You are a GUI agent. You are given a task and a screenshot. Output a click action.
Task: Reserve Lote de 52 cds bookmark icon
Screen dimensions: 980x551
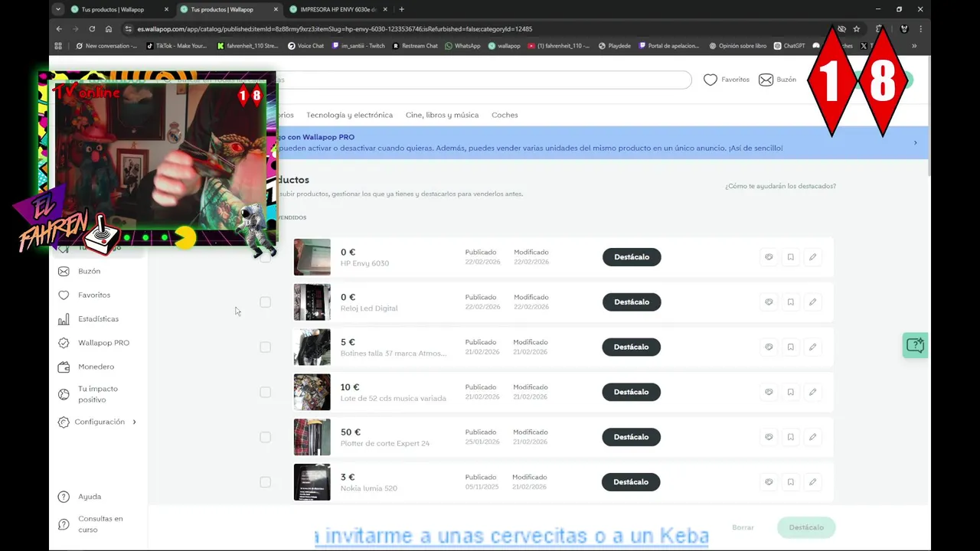tap(791, 392)
